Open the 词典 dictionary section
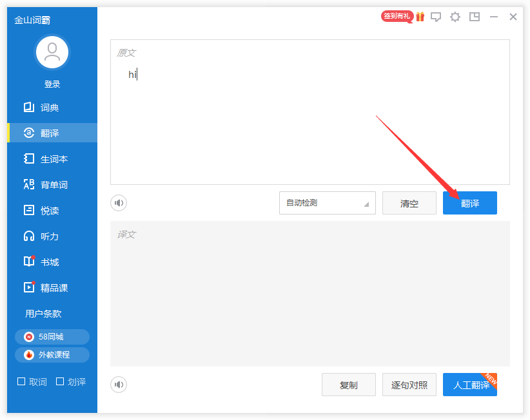Screen dimensions: 530x420 [x=52, y=108]
